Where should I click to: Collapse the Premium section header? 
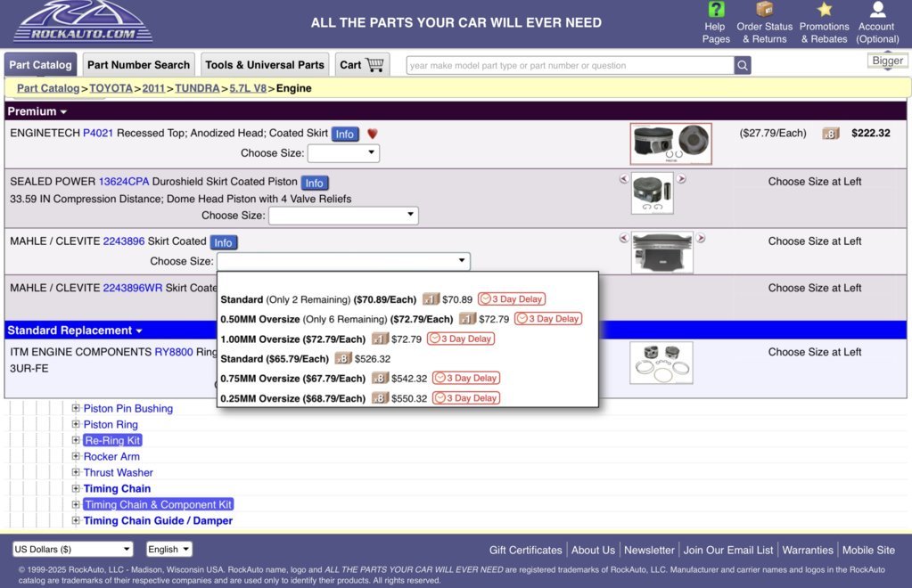coord(37,111)
